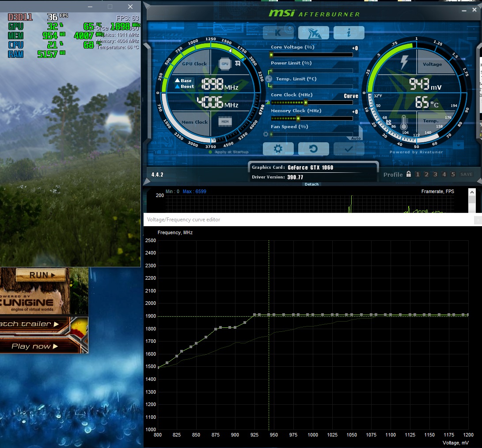Click the Temp. Limit slider track

[312, 87]
